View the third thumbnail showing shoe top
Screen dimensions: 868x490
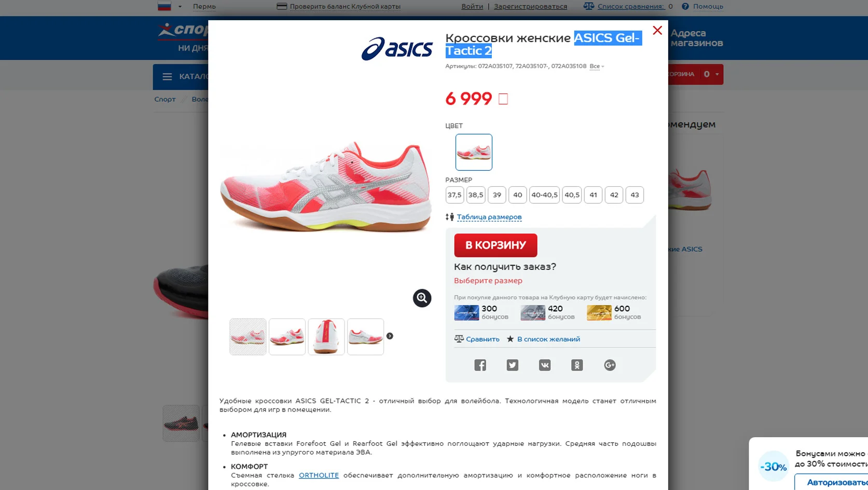tap(326, 337)
